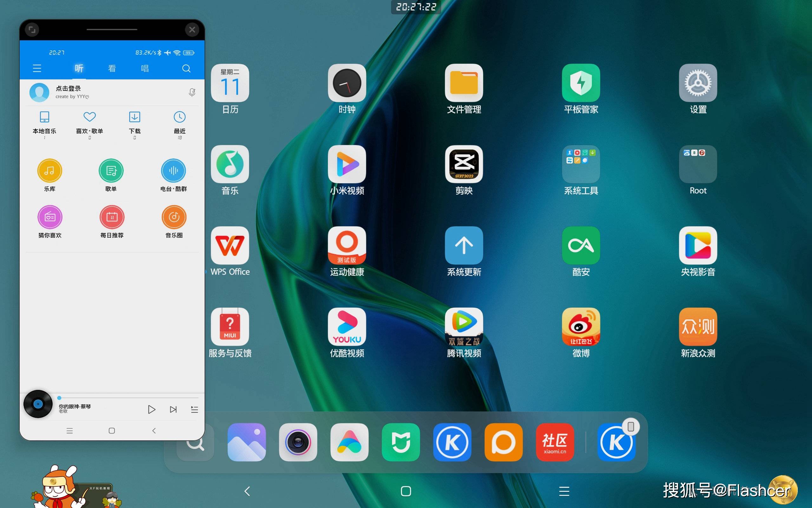
Task: Open 运动健康 health app
Action: [347, 251]
